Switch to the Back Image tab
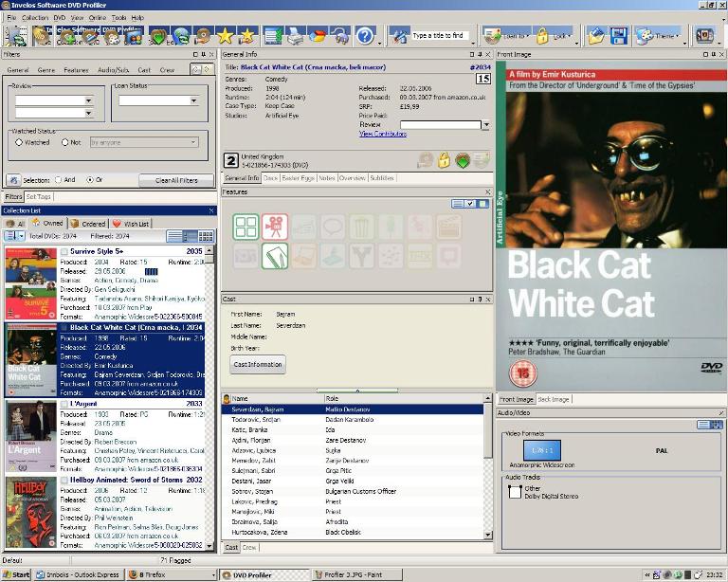728x582 pixels. 554,399
